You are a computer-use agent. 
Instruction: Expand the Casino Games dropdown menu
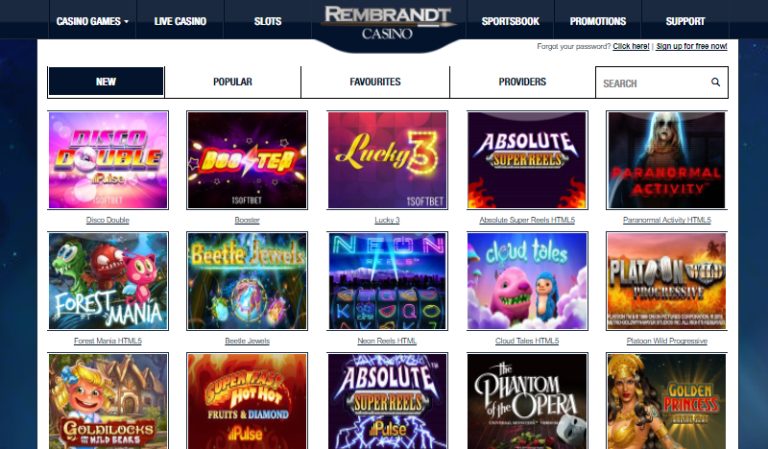click(x=92, y=21)
